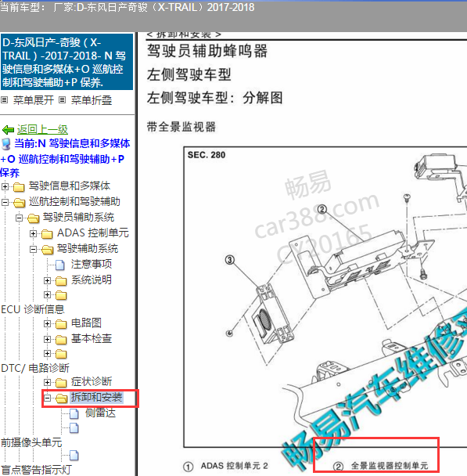Select the 电路图 folder icon
467x476 pixels.
(61, 324)
